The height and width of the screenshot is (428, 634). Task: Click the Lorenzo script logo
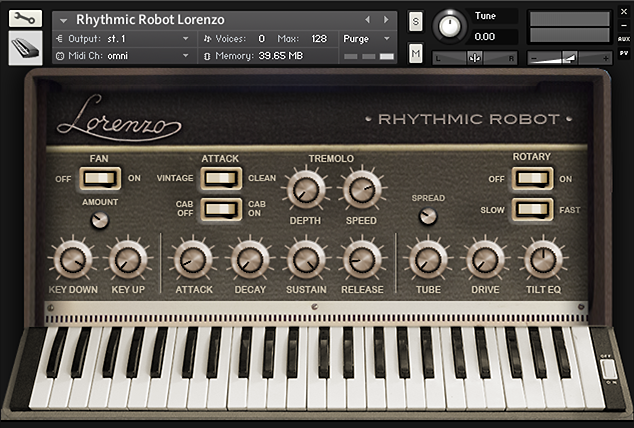(x=119, y=119)
